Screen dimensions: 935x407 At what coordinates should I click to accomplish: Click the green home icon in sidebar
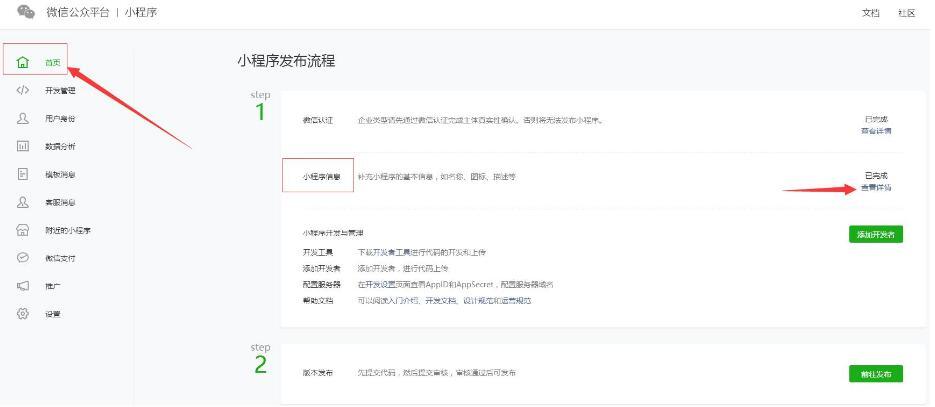coord(23,62)
